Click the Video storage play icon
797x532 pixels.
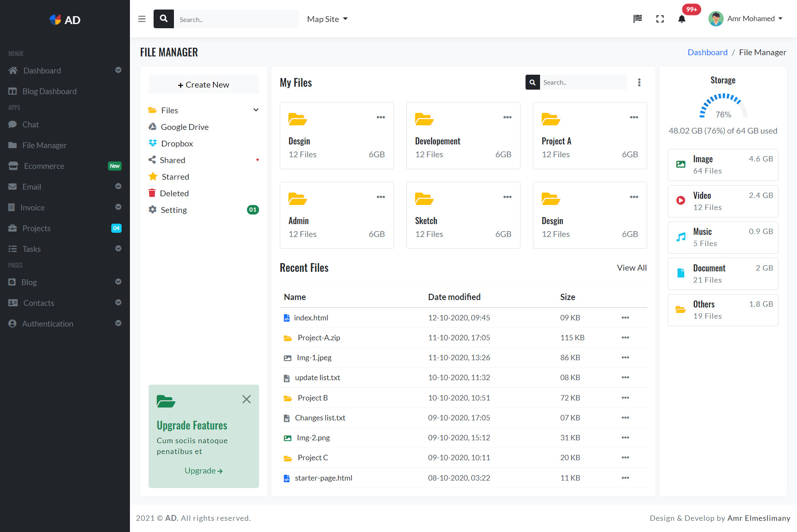tap(681, 200)
